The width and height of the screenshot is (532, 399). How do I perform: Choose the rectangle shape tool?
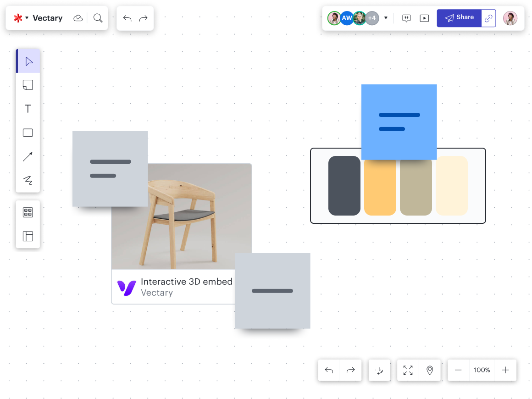pyautogui.click(x=28, y=133)
